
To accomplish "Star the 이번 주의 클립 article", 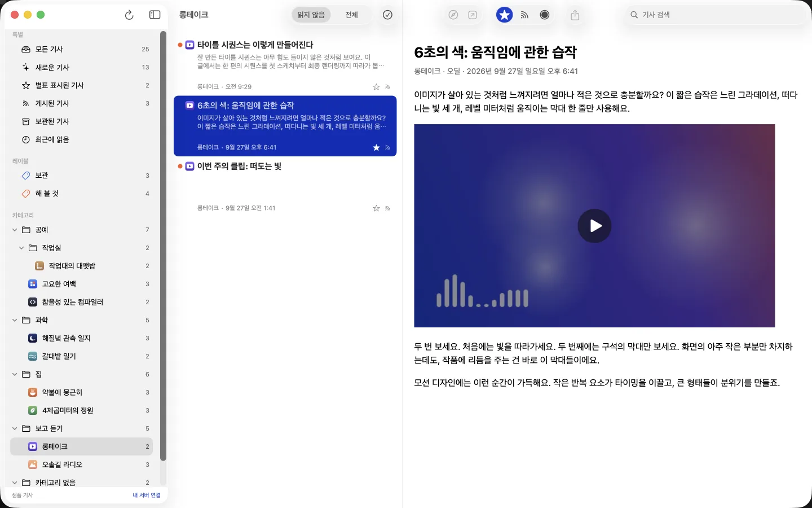I will [376, 208].
